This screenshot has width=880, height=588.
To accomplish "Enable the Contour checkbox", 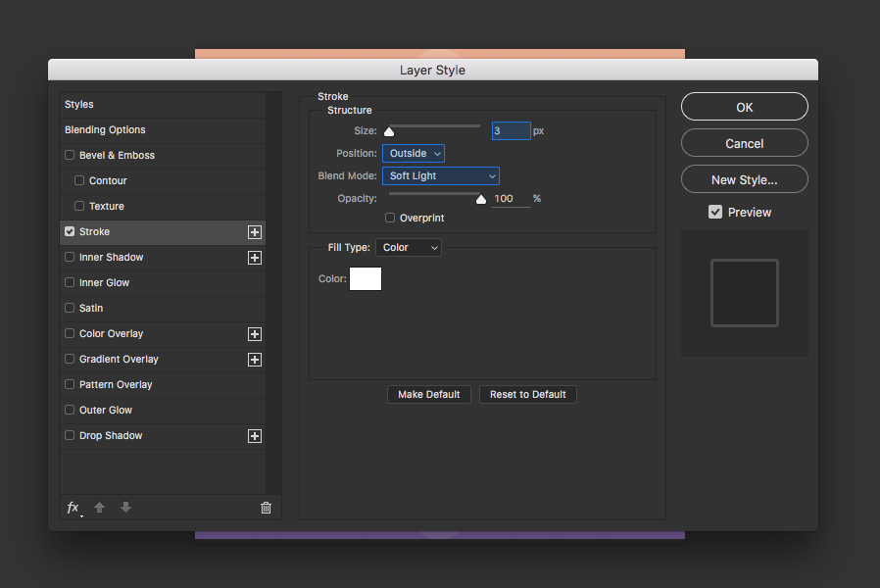I will tap(79, 180).
